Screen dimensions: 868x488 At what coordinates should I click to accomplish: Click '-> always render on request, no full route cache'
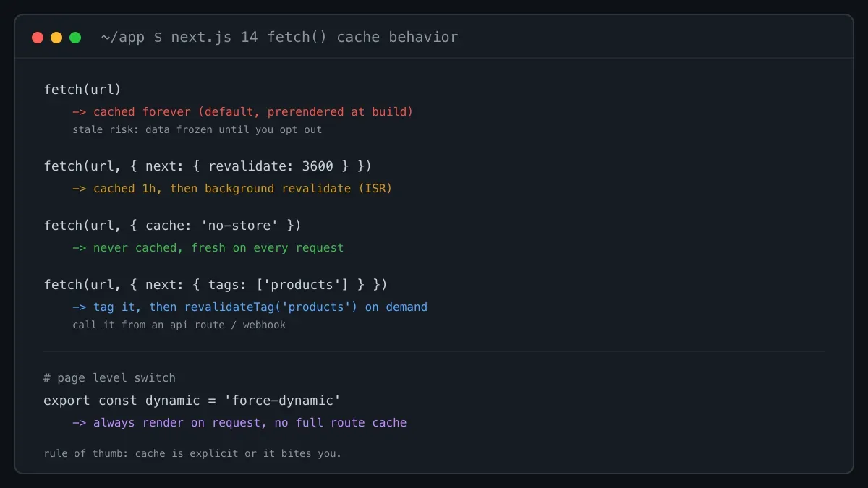pyautogui.click(x=239, y=423)
